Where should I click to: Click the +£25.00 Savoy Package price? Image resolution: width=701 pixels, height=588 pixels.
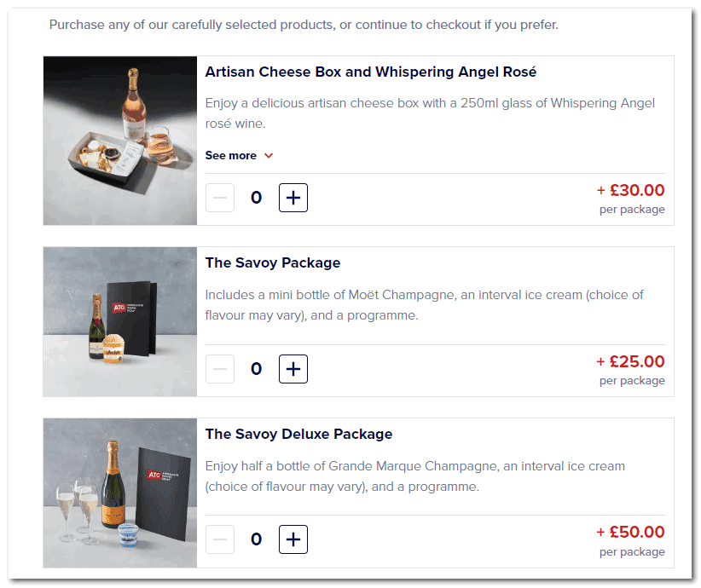click(x=631, y=361)
